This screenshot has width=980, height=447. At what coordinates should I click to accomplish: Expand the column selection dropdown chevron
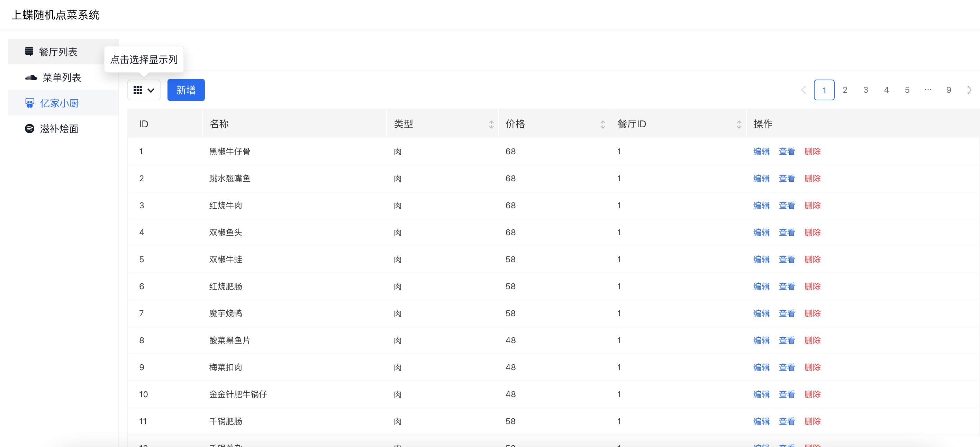click(x=151, y=91)
